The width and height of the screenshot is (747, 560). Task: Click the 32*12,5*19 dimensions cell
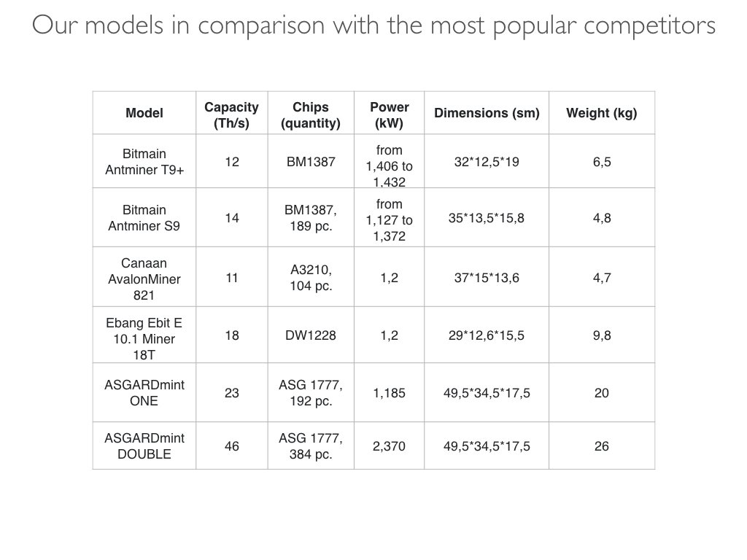487,161
